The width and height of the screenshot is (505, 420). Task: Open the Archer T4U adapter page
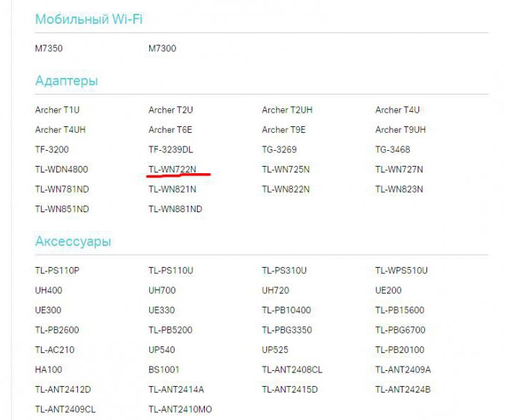(398, 110)
